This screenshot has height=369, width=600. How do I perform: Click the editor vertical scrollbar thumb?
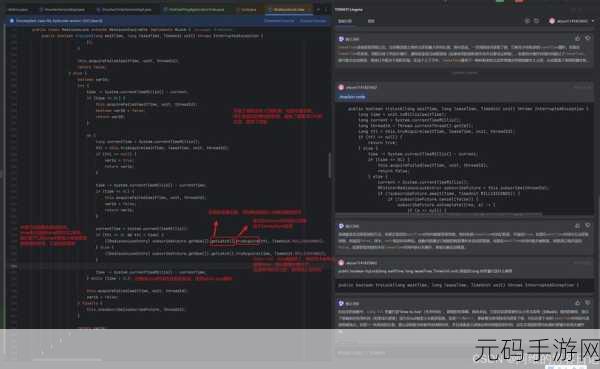click(x=329, y=165)
